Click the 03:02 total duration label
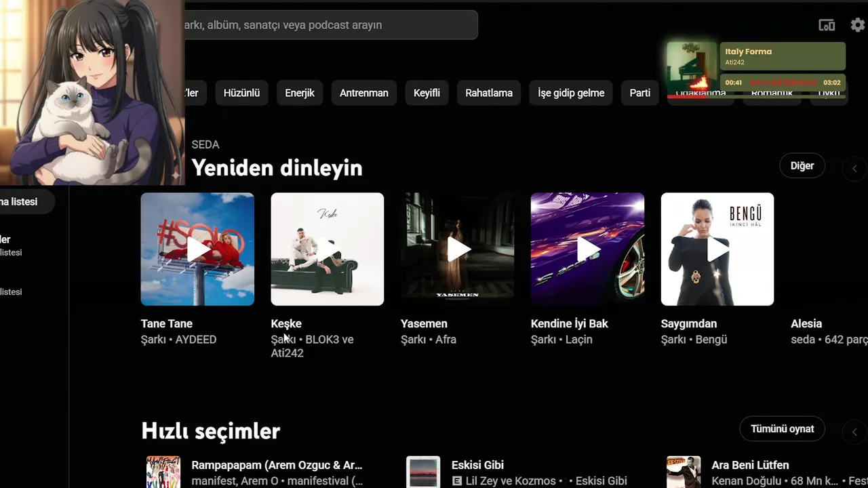This screenshot has width=868, height=488. pos(832,83)
